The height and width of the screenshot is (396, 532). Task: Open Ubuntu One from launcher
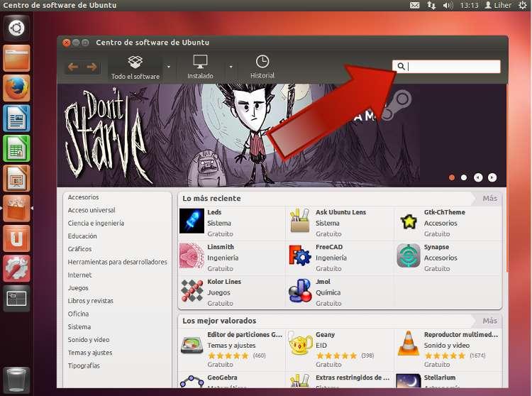pyautogui.click(x=16, y=238)
